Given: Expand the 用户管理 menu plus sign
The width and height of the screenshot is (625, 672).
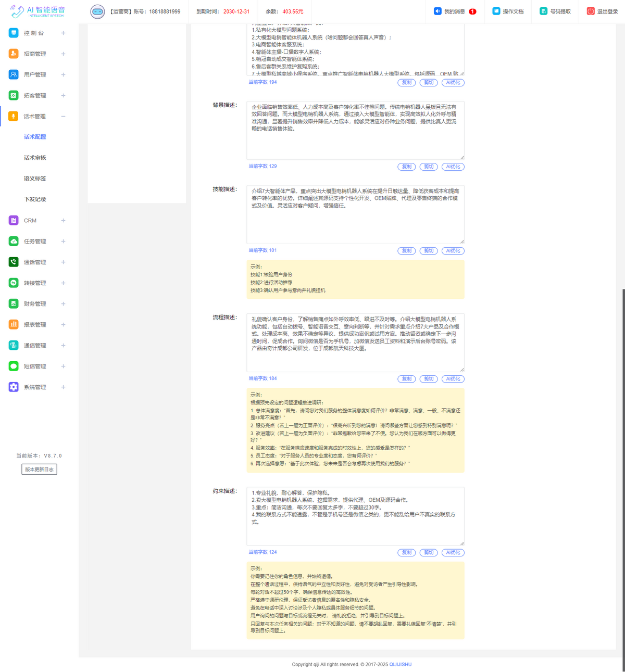Looking at the screenshot, I should 63,74.
